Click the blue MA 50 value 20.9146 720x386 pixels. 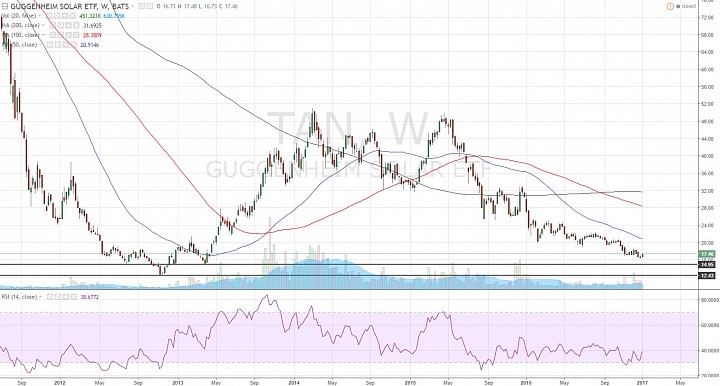90,45
